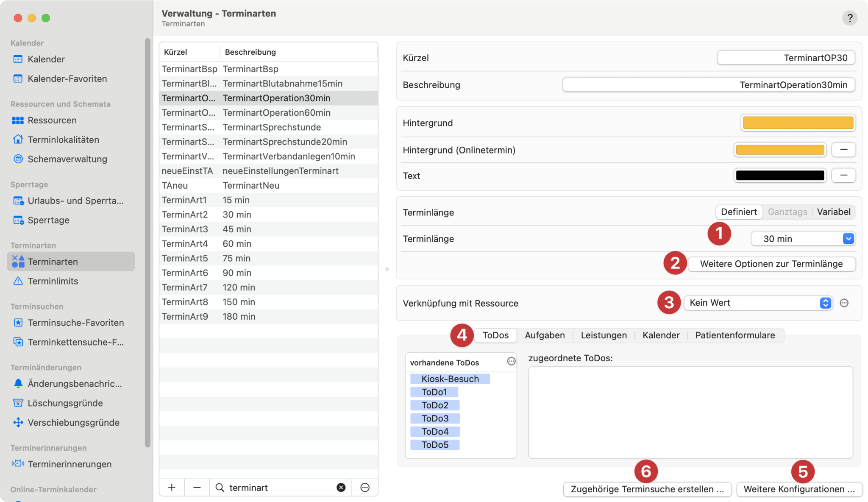Select Terminarten shapes icon
The height and width of the screenshot is (502, 868).
click(x=18, y=262)
